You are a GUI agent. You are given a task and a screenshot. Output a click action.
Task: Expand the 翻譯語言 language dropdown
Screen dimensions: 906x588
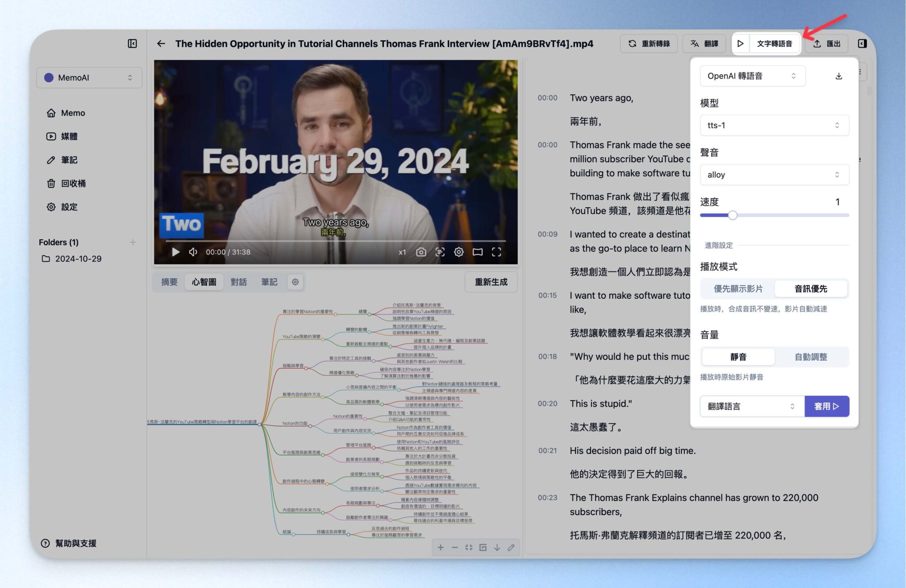click(x=751, y=406)
